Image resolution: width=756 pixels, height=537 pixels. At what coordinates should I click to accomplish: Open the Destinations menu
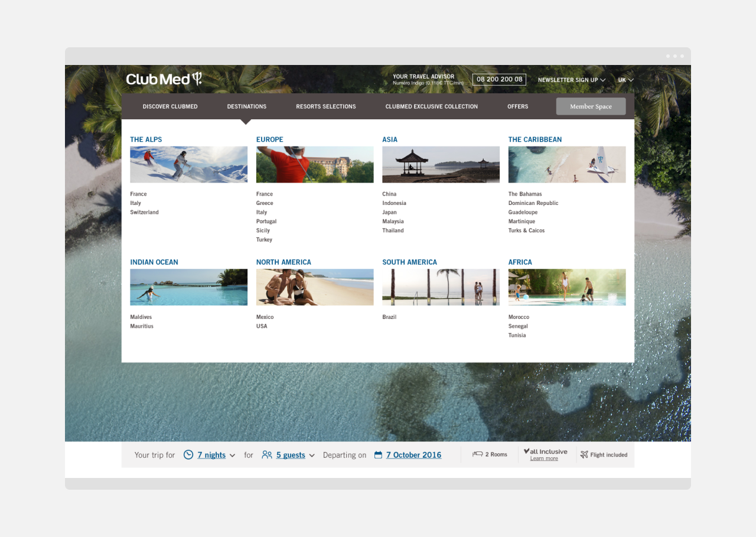pyautogui.click(x=247, y=106)
